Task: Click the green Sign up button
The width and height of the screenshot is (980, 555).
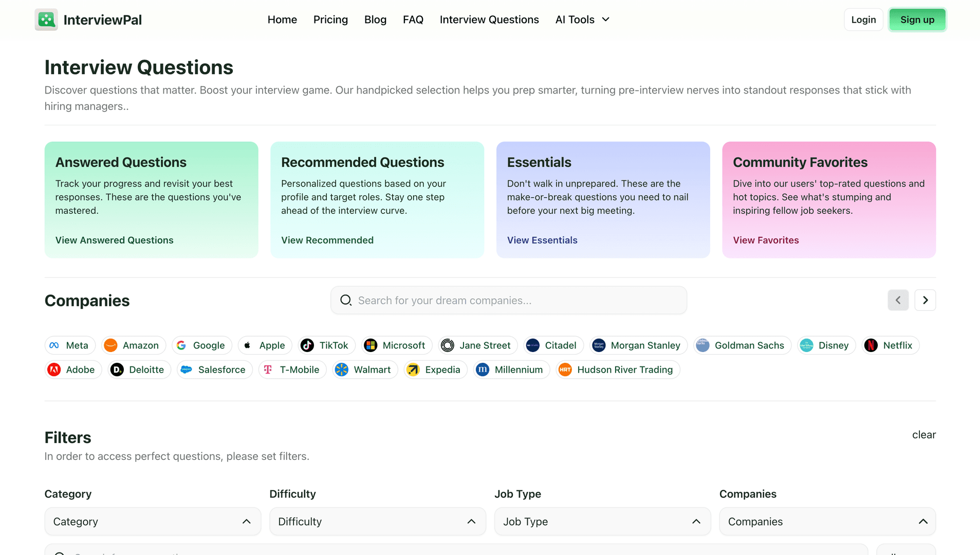Action: pyautogui.click(x=917, y=20)
